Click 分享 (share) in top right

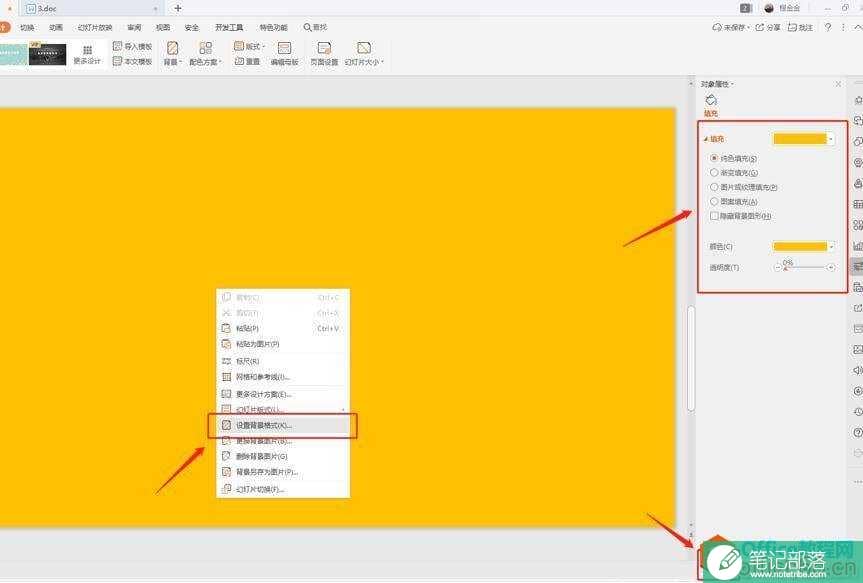click(768, 27)
